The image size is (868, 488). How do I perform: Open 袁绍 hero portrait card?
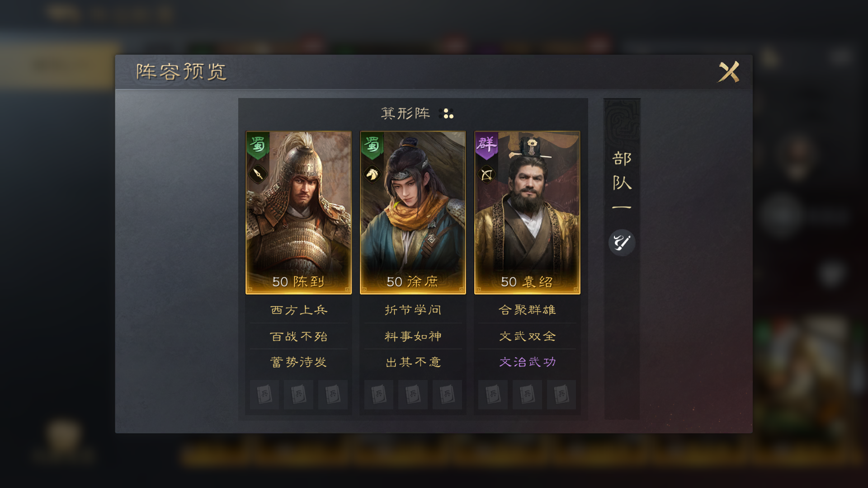click(527, 212)
